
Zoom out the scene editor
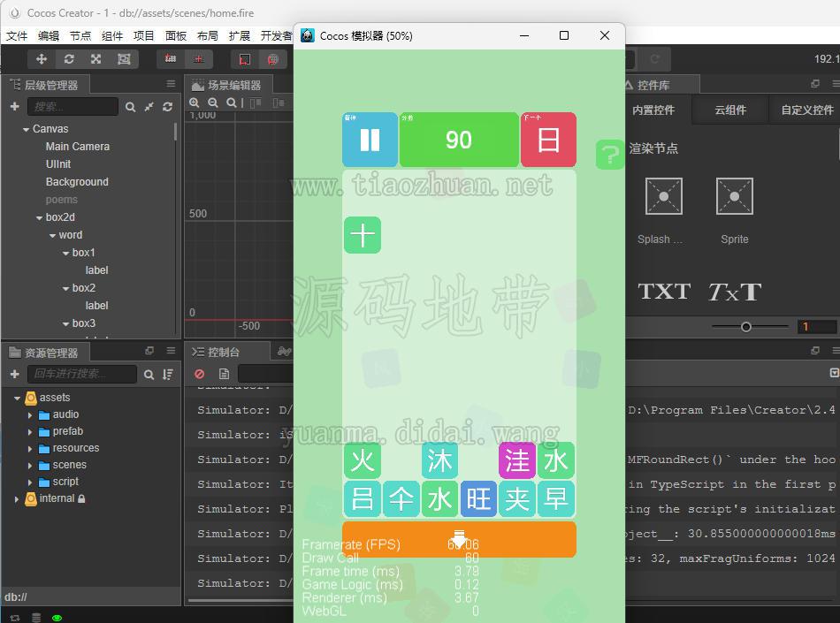point(213,103)
